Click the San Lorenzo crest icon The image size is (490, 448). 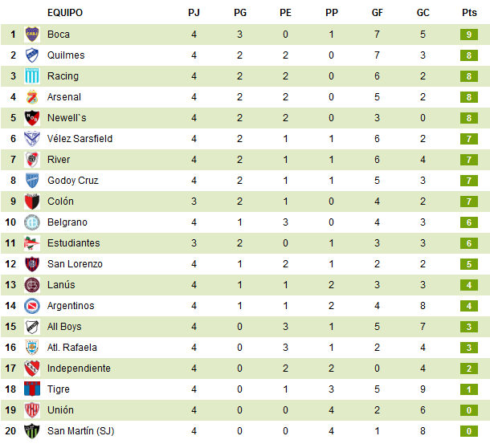click(x=32, y=264)
